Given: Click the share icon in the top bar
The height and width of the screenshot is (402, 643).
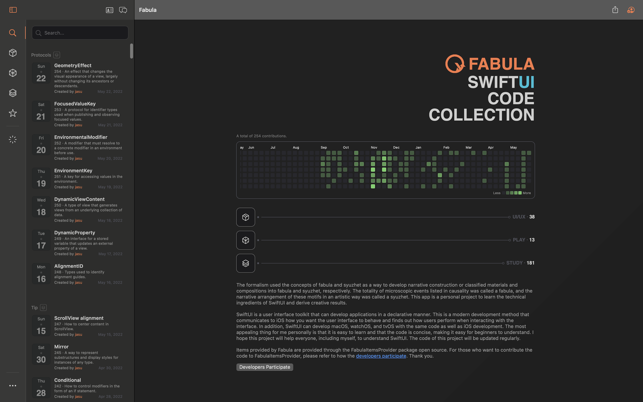Looking at the screenshot, I should 615,10.
